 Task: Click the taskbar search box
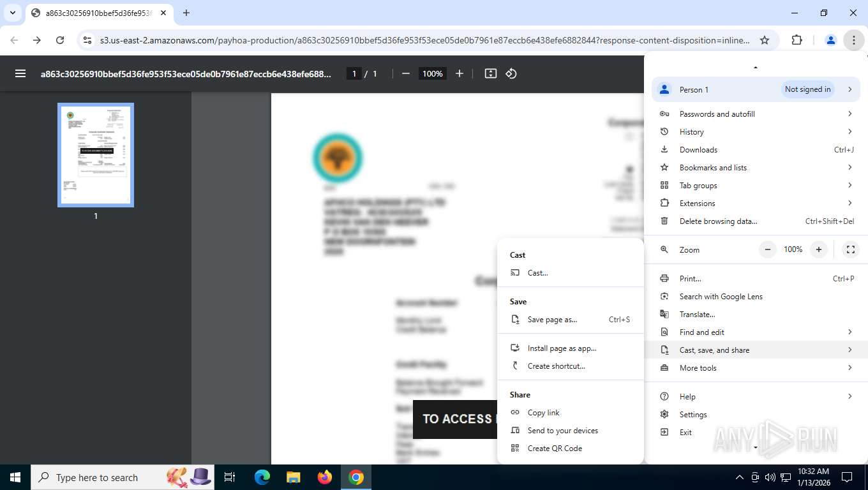[x=121, y=477]
